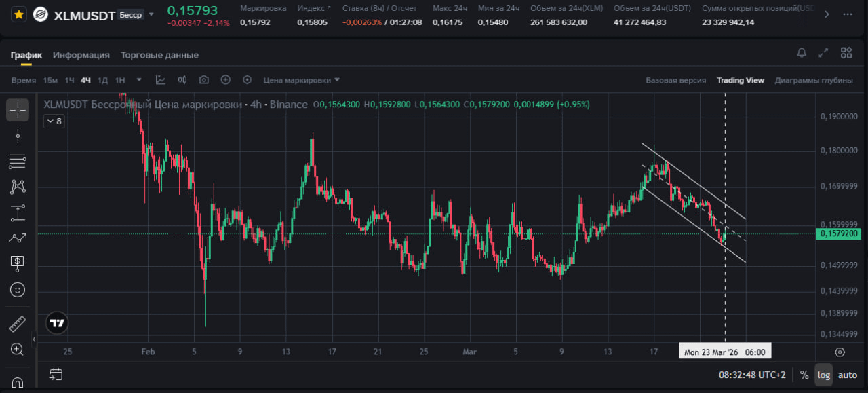This screenshot has height=393, width=868.
Task: Click the Время label in timeframe bar
Action: click(x=24, y=80)
